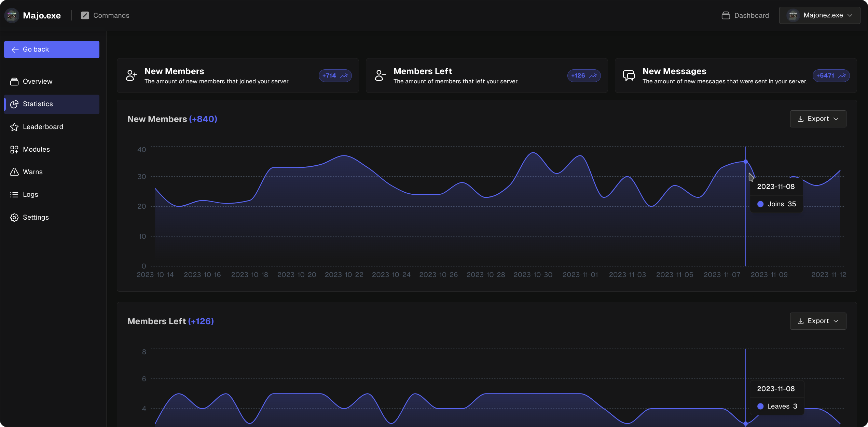The height and width of the screenshot is (427, 868).
Task: Open the Commands menu
Action: (x=106, y=15)
